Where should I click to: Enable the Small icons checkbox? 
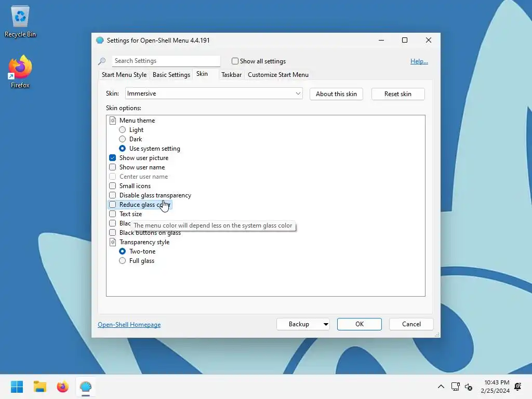pyautogui.click(x=112, y=185)
